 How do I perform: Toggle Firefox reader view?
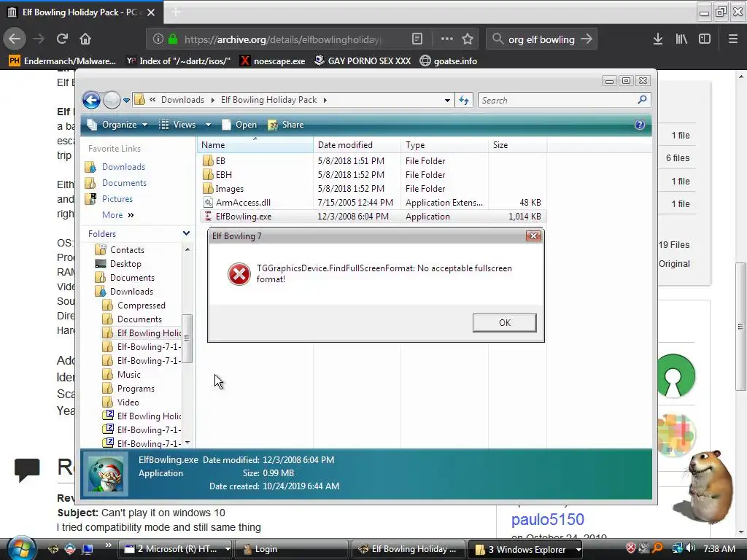pyautogui.click(x=417, y=39)
